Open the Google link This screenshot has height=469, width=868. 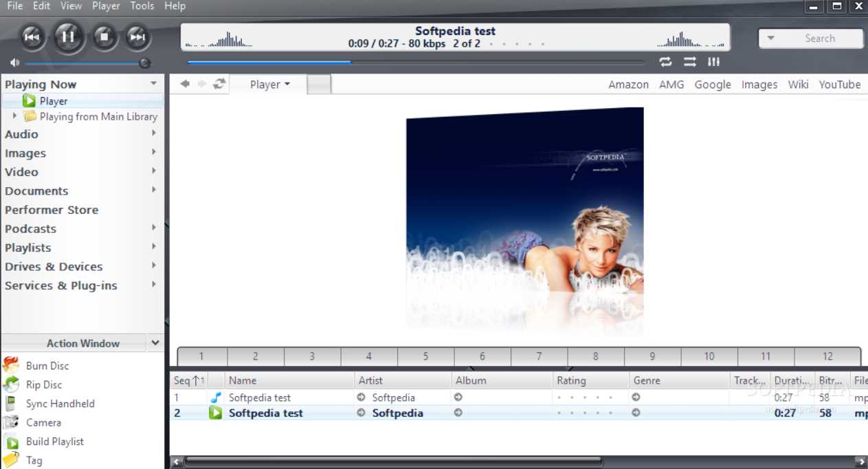pos(713,85)
